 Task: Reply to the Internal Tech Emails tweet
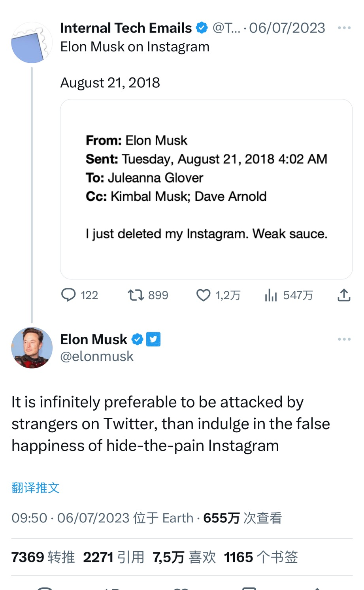coord(68,295)
